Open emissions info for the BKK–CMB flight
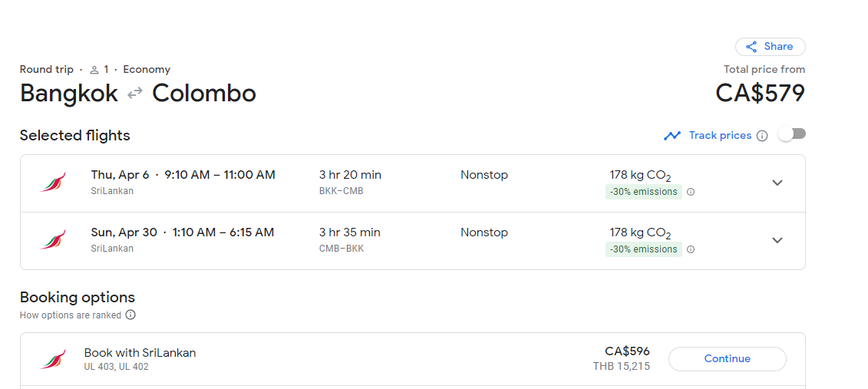The height and width of the screenshot is (389, 868). tap(691, 192)
